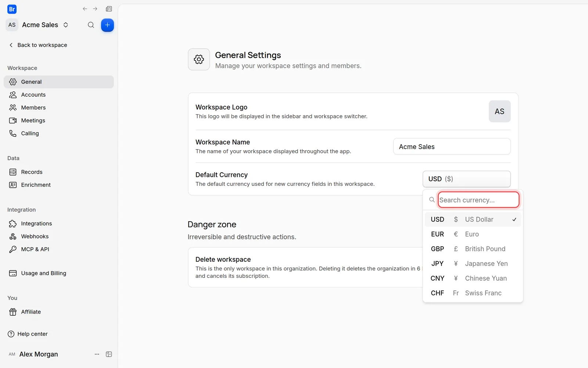Select CHF Swiss Franc option
The height and width of the screenshot is (368, 588).
point(473,293)
